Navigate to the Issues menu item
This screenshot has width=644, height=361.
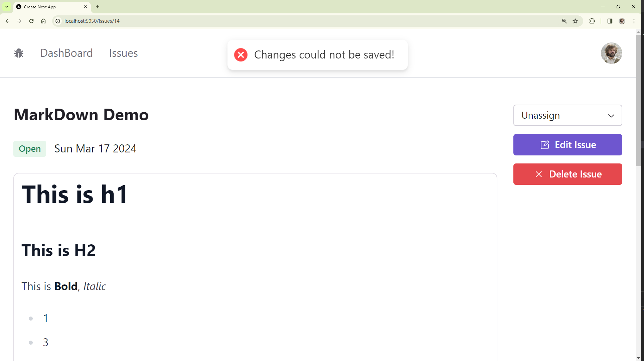[x=123, y=53]
